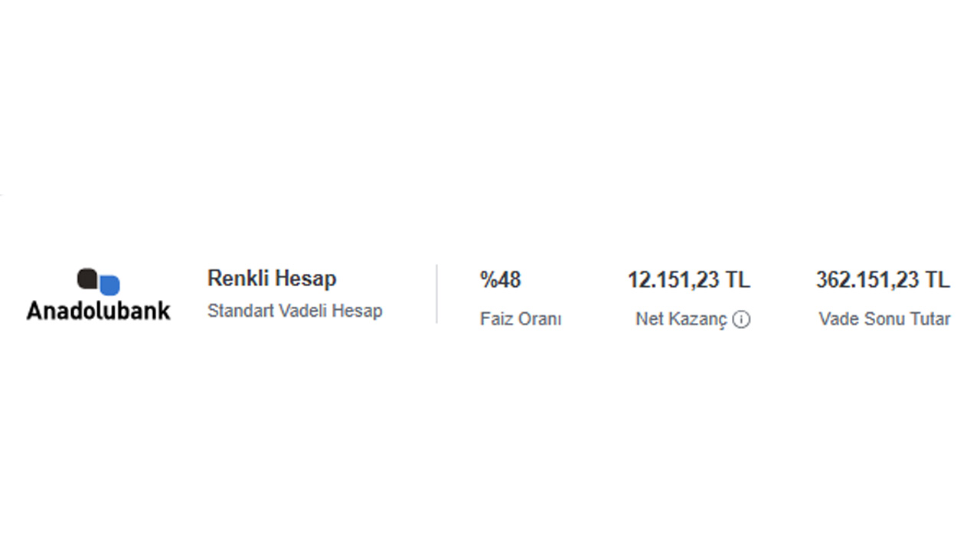Click the Net Kazanç info icon
This screenshot has width=980, height=551.
coord(741,320)
